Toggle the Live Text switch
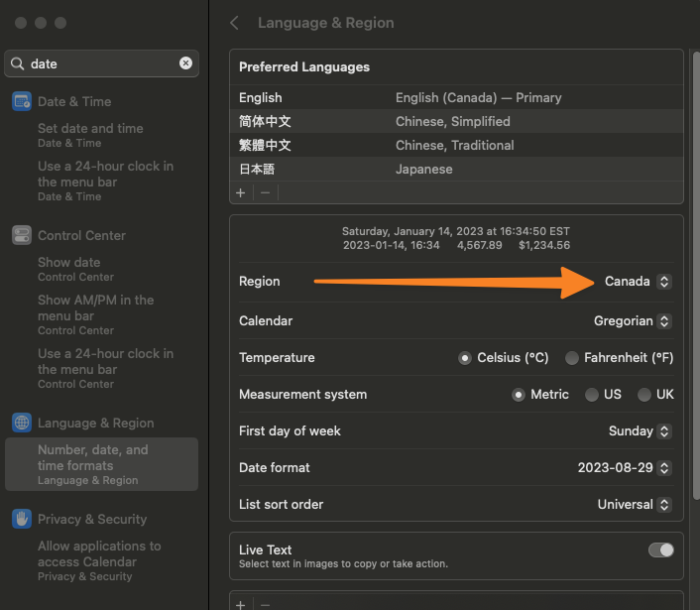Screen dimensions: 700x610 [661, 549]
